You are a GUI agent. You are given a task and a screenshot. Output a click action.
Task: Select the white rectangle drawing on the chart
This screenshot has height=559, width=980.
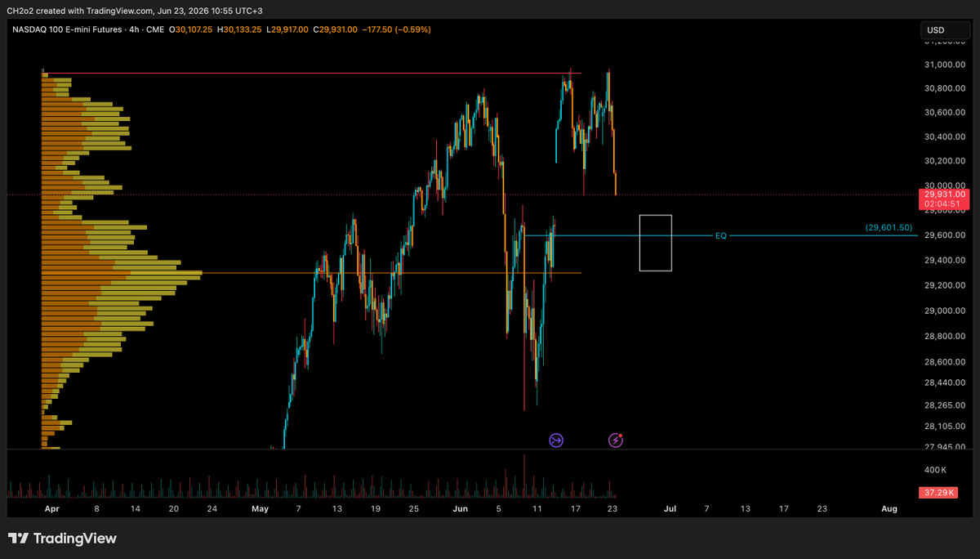(x=656, y=243)
